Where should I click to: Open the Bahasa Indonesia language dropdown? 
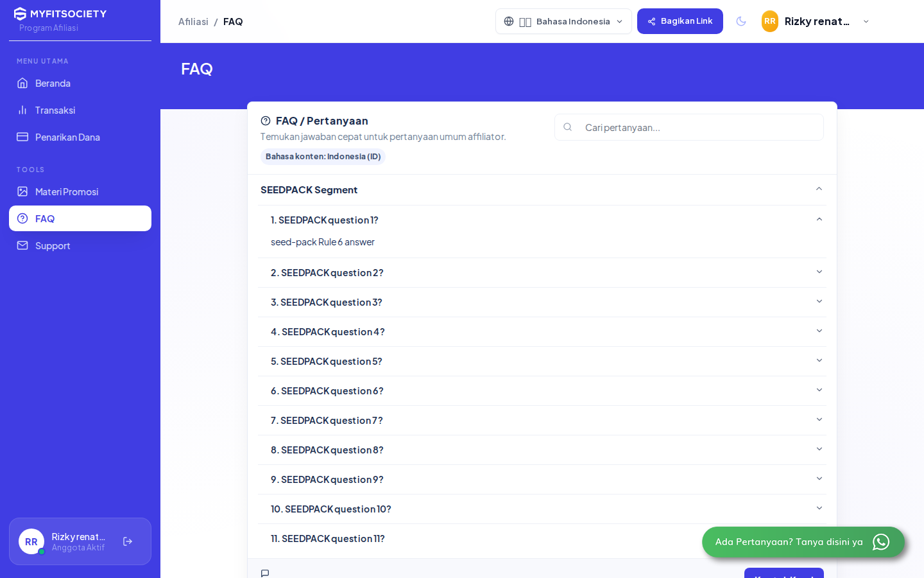(563, 21)
